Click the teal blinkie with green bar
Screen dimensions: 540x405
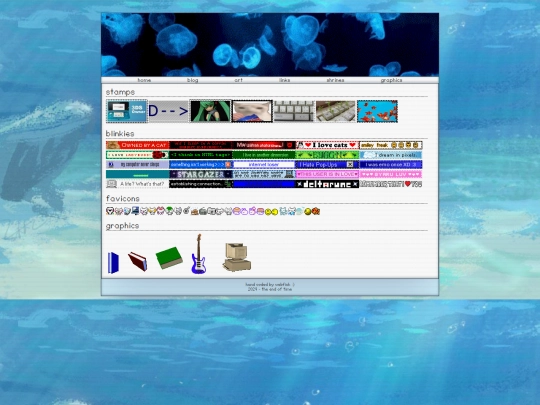tap(137, 174)
